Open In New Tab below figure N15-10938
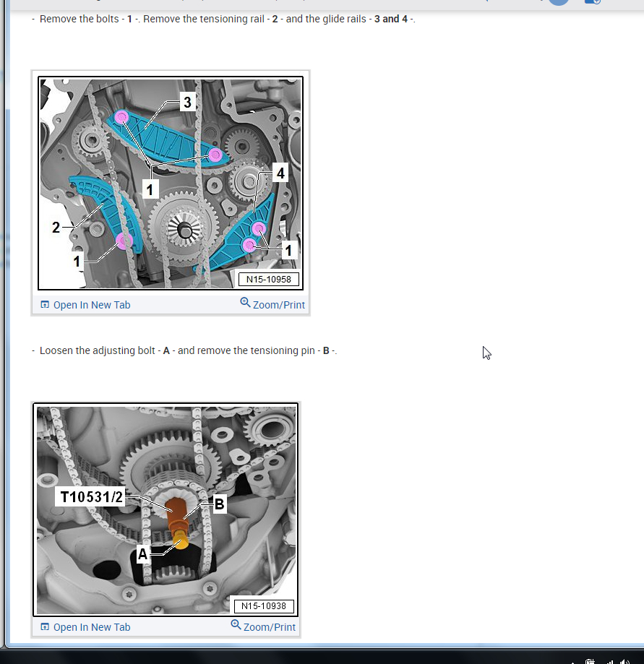Viewport: 644px width, 664px height. point(85,627)
